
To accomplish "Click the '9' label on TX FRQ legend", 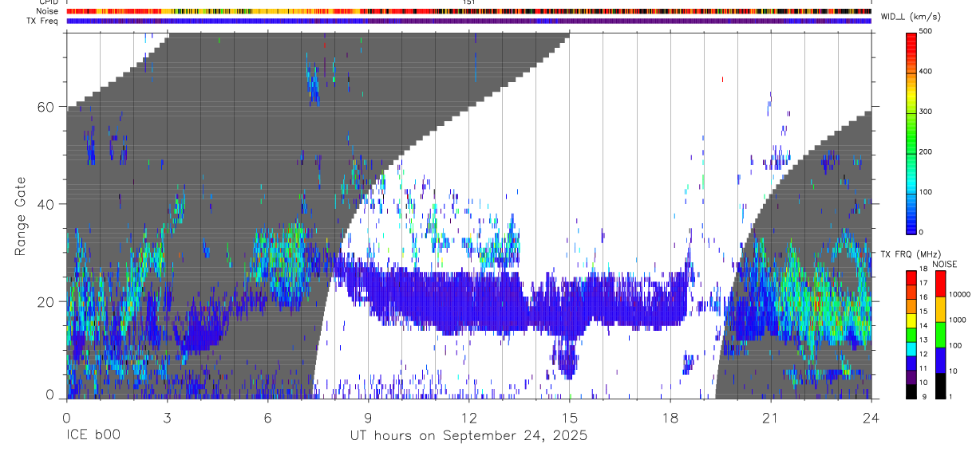I will tap(923, 396).
